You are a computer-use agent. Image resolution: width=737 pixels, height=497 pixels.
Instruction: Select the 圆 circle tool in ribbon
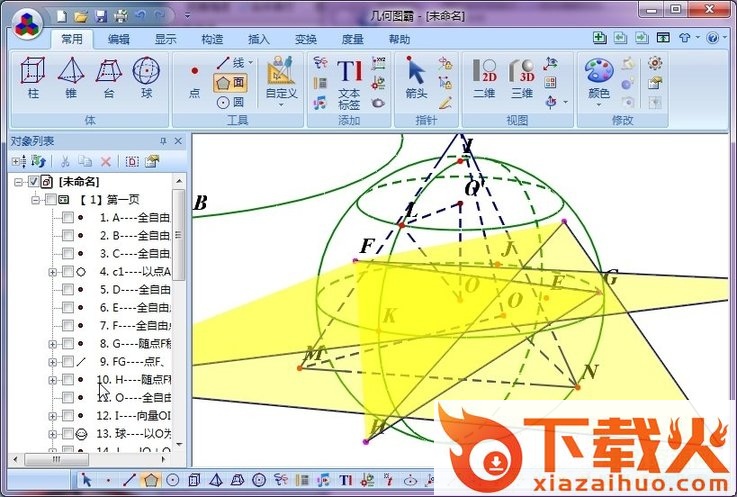(x=230, y=102)
